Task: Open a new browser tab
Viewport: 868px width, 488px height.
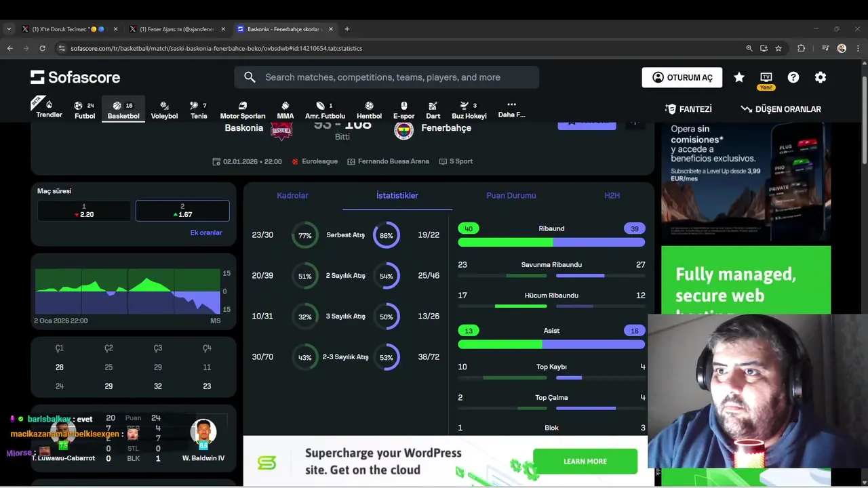Action: (347, 29)
